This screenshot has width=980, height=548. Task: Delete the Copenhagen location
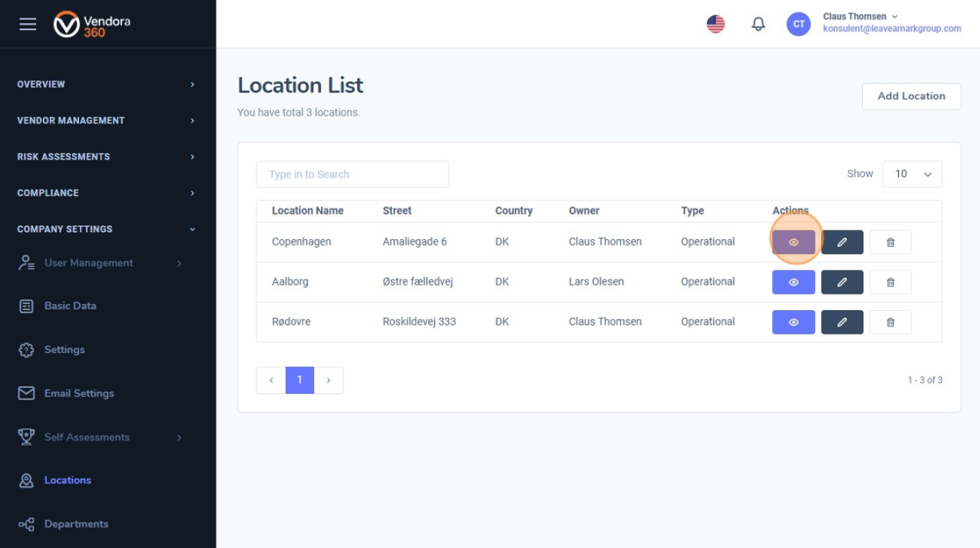pyautogui.click(x=890, y=242)
